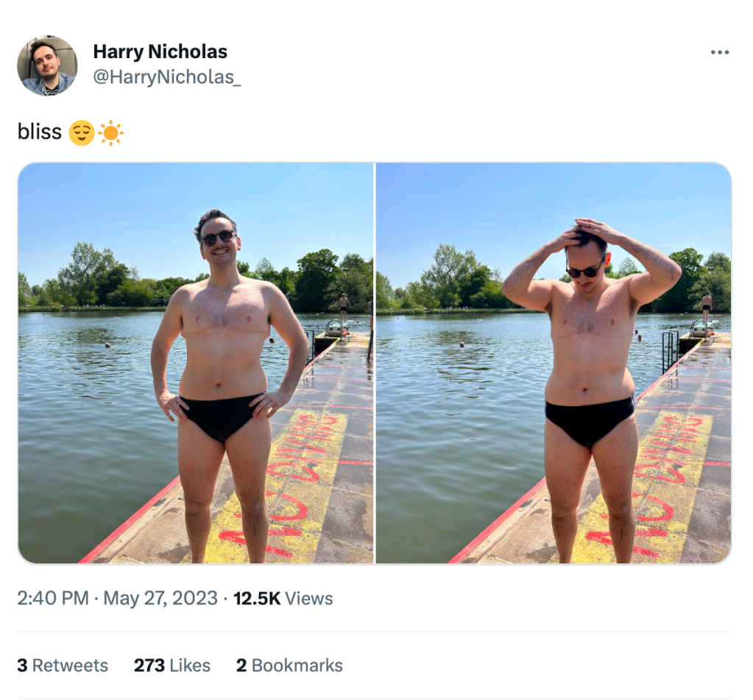Open the tweet's more options menu
The image size is (753, 700).
pos(719,53)
